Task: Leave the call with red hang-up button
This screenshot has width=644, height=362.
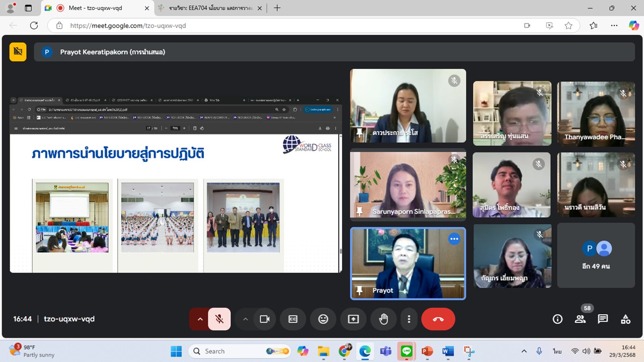Action: [x=438, y=319]
